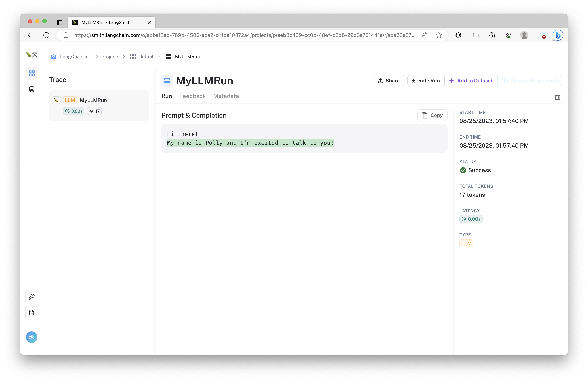Click Copy prompt and completion
The width and height of the screenshot is (588, 382).
pyautogui.click(x=432, y=115)
